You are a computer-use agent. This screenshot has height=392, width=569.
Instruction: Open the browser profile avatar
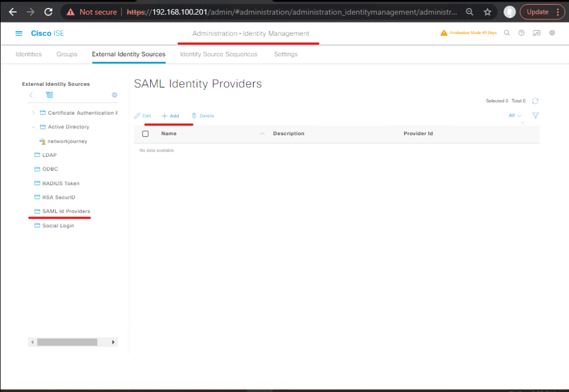(x=509, y=12)
